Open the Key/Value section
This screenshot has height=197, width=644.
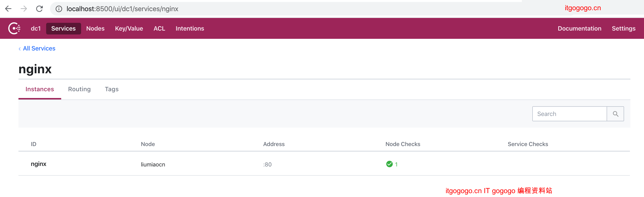(x=129, y=28)
